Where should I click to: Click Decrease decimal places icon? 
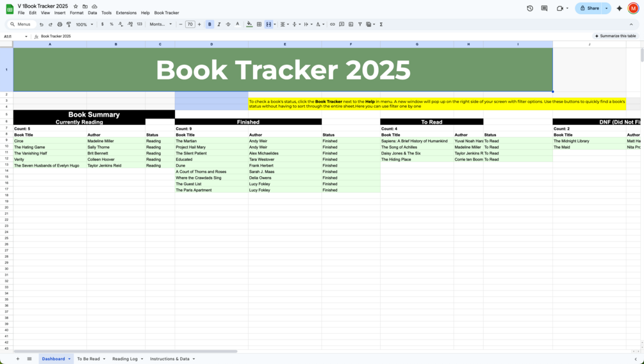pyautogui.click(x=120, y=24)
